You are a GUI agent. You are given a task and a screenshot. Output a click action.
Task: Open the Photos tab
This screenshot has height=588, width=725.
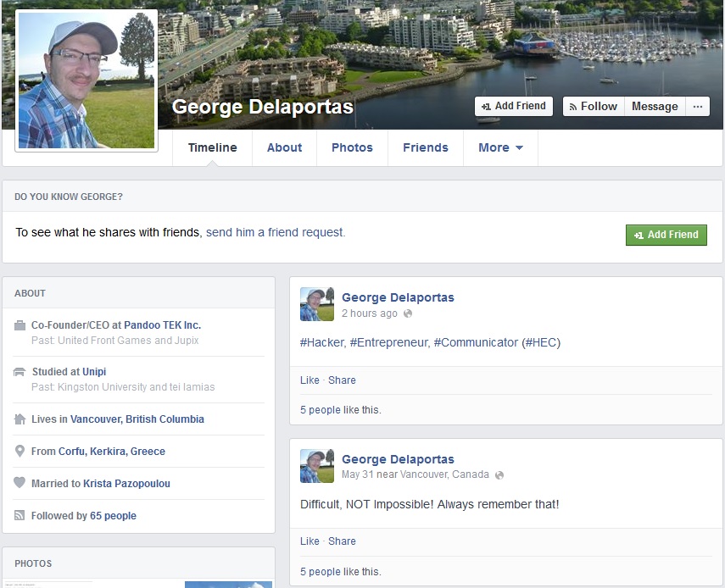pyautogui.click(x=352, y=147)
